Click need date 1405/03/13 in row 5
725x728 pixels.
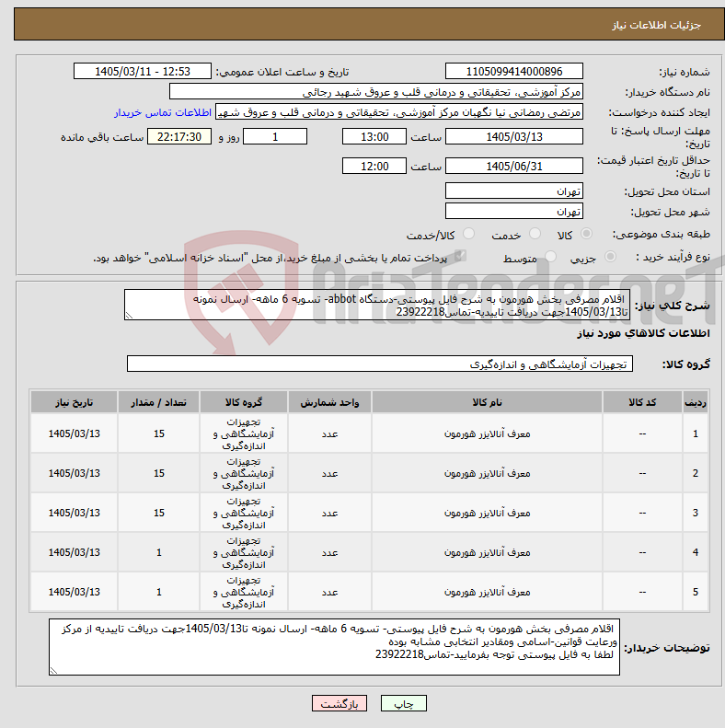click(75, 592)
